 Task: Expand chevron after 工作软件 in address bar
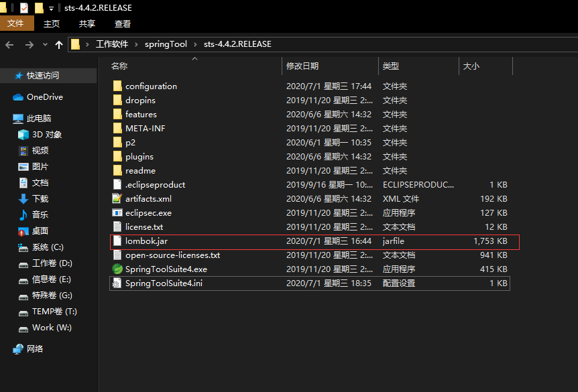click(136, 44)
